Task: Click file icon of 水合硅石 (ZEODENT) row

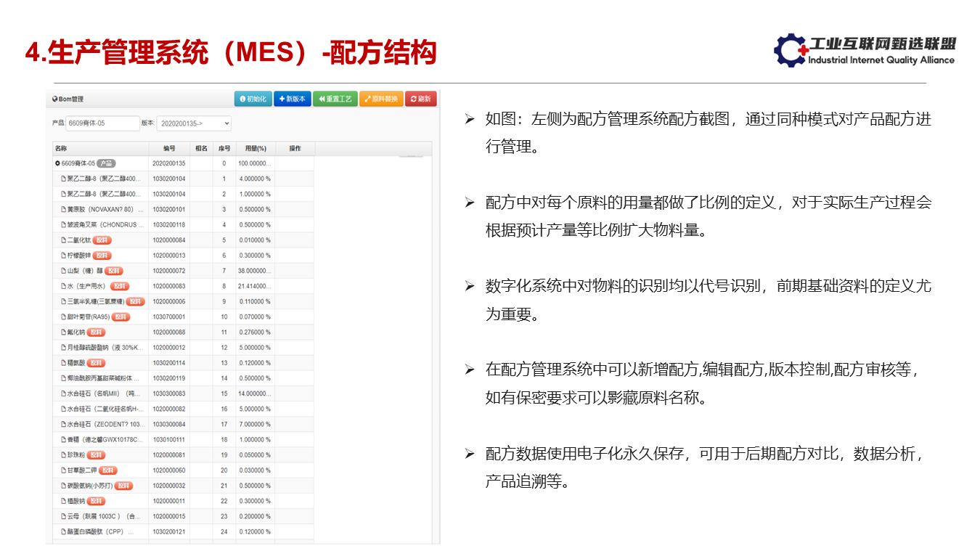Action: click(x=64, y=424)
